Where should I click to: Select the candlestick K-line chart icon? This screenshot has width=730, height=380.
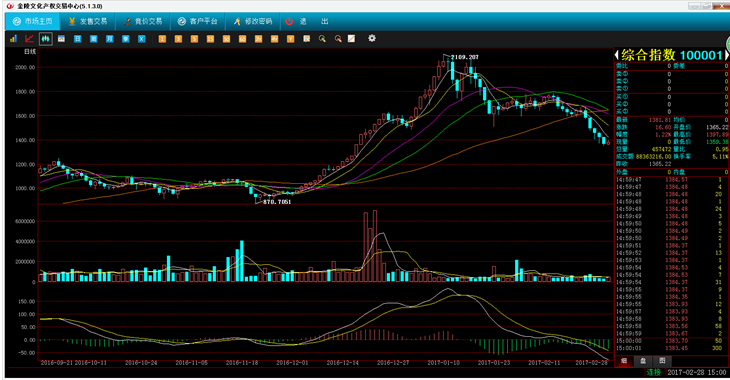click(x=45, y=39)
